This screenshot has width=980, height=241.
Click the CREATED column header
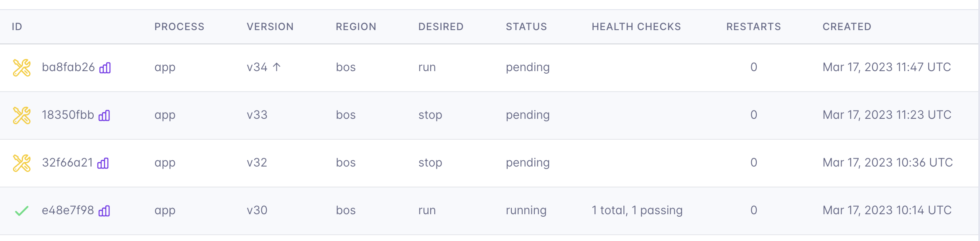[x=847, y=27]
